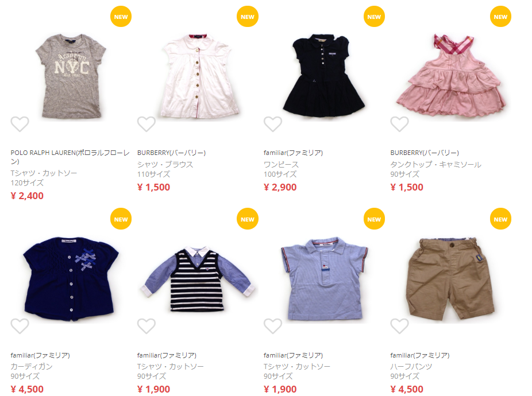Viewport: 532px width, 396px height.
Task: Click NEW badge on pink tiered camisole
Action: click(500, 17)
